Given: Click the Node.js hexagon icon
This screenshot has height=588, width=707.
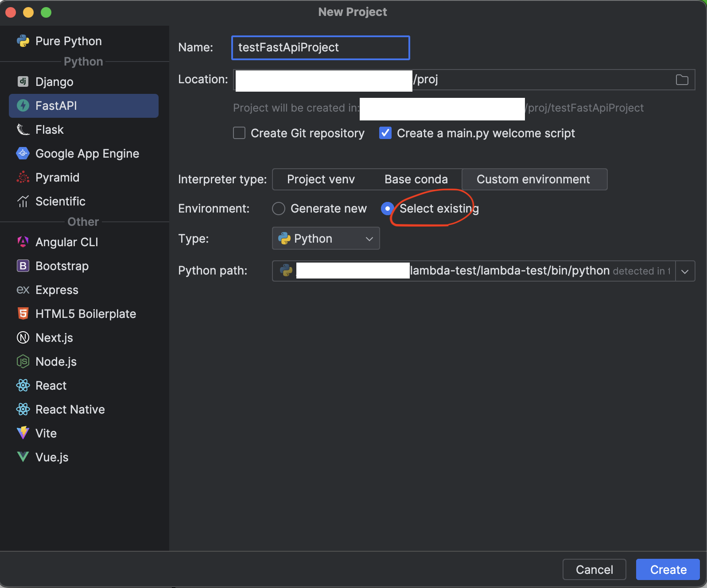Looking at the screenshot, I should (x=23, y=362).
